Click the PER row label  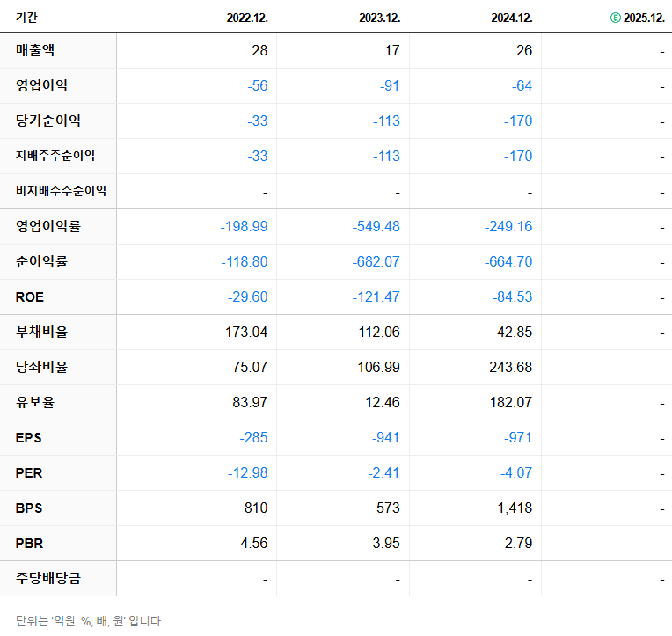pos(29,472)
